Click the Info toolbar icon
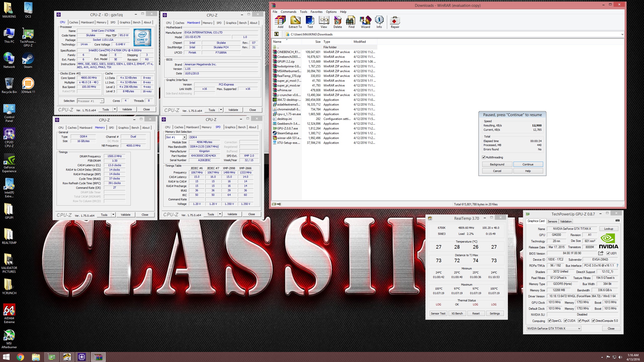The width and height of the screenshot is (644, 362). pyautogui.click(x=379, y=22)
